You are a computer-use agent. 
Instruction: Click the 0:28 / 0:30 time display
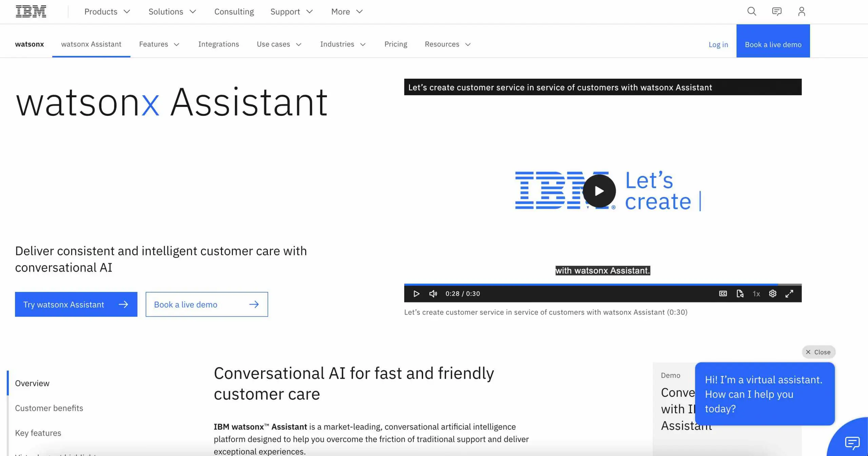click(462, 294)
